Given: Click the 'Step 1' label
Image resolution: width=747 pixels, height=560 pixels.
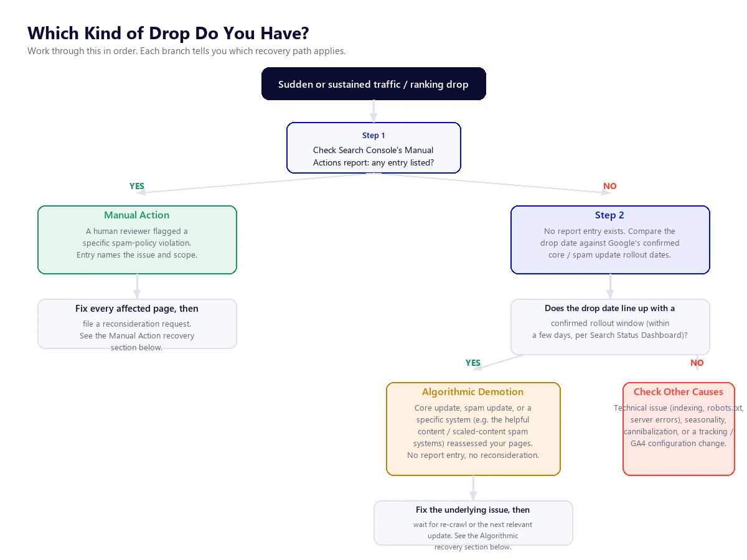Looking at the screenshot, I should (374, 135).
